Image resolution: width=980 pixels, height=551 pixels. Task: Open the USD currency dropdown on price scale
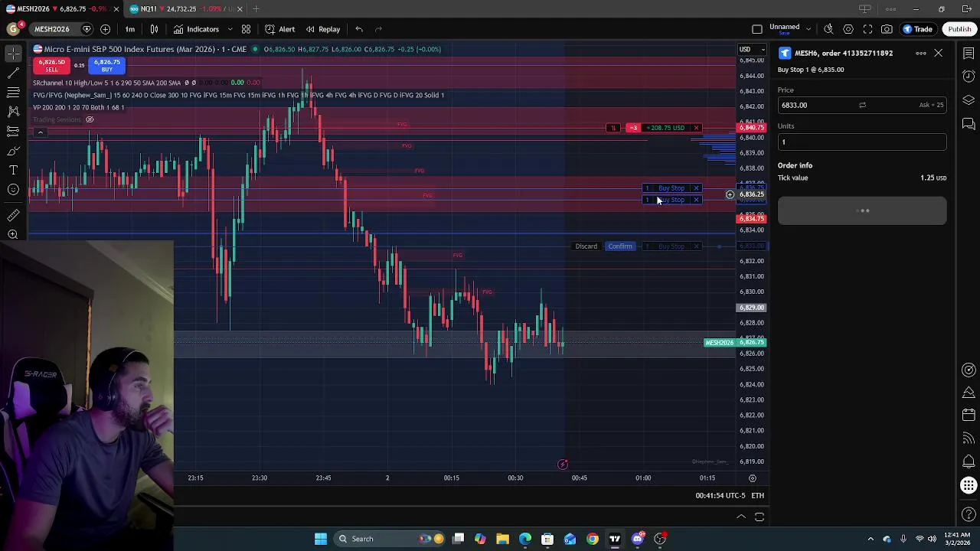coord(750,50)
